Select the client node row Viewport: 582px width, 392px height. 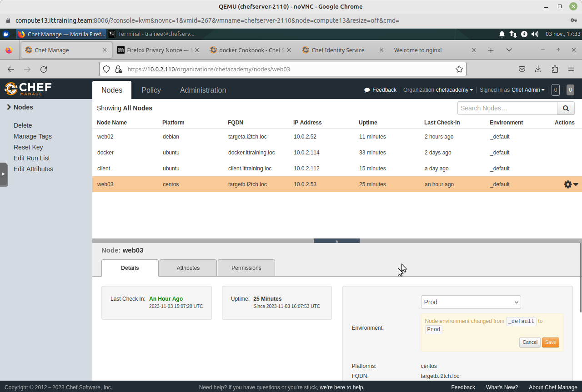(x=337, y=169)
